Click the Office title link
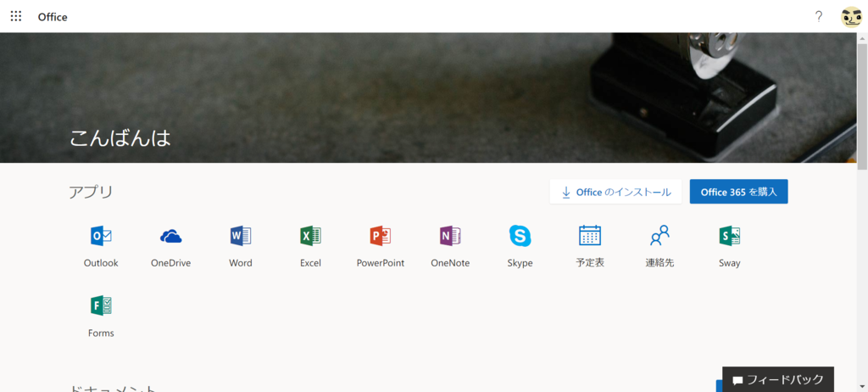Image resolution: width=868 pixels, height=392 pixels. pos(53,17)
